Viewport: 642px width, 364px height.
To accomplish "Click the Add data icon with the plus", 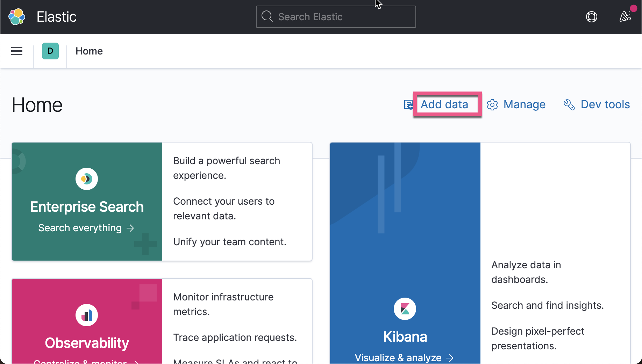I will pos(408,104).
